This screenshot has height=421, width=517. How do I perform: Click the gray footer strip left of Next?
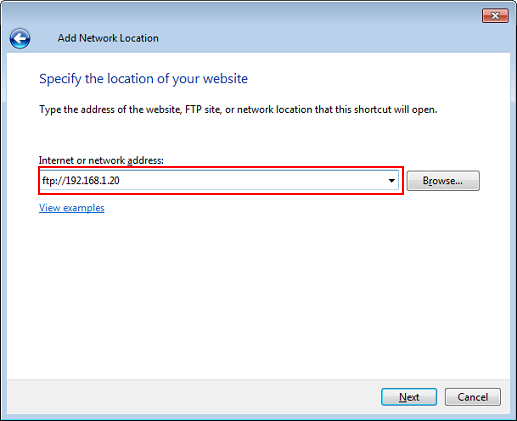pos(193,397)
